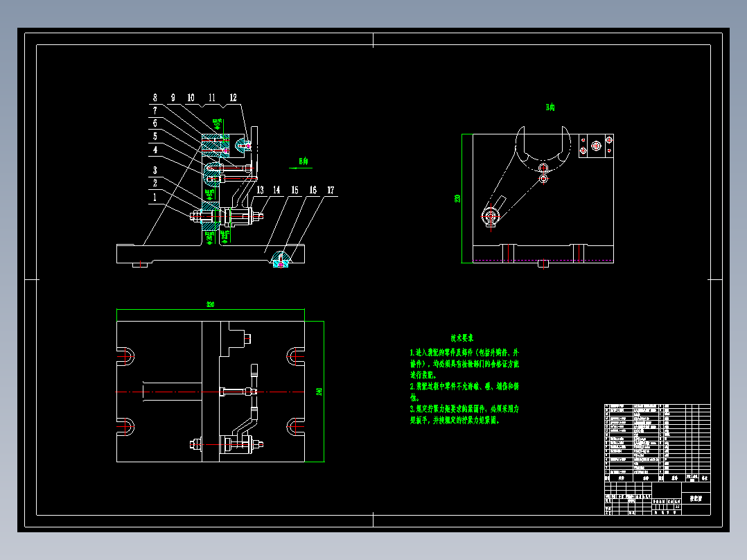The height and width of the screenshot is (560, 747).
Task: Select part balloon number 7
Action: coord(155,111)
